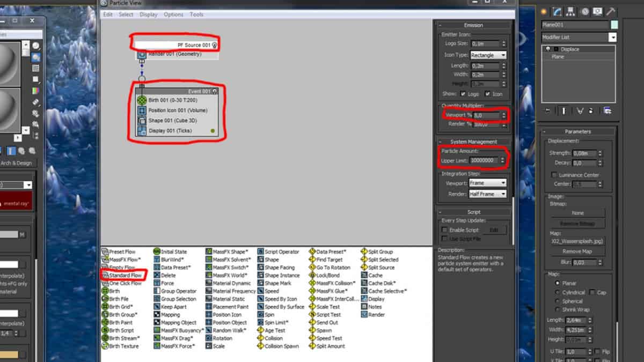Image resolution: width=644 pixels, height=362 pixels.
Task: Select the Speed operator icon in depot
Action: point(260,291)
